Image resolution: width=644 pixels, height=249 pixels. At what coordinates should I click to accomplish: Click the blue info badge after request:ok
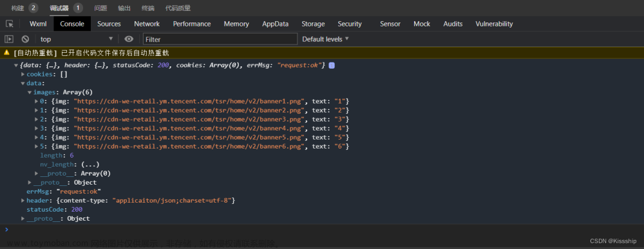point(332,66)
